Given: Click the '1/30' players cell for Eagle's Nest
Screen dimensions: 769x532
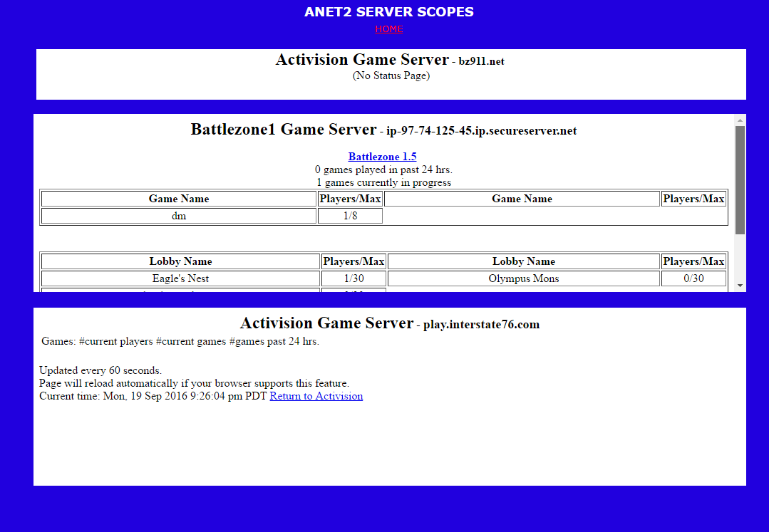Looking at the screenshot, I should [353, 278].
